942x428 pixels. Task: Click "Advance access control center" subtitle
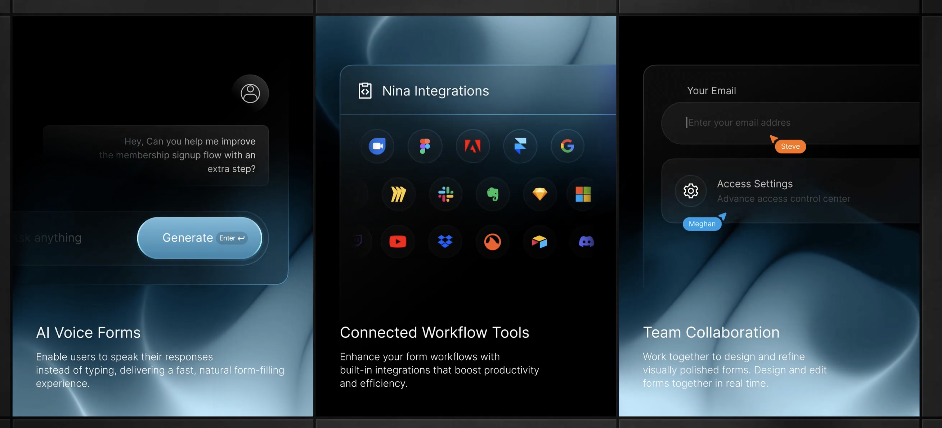coord(783,199)
